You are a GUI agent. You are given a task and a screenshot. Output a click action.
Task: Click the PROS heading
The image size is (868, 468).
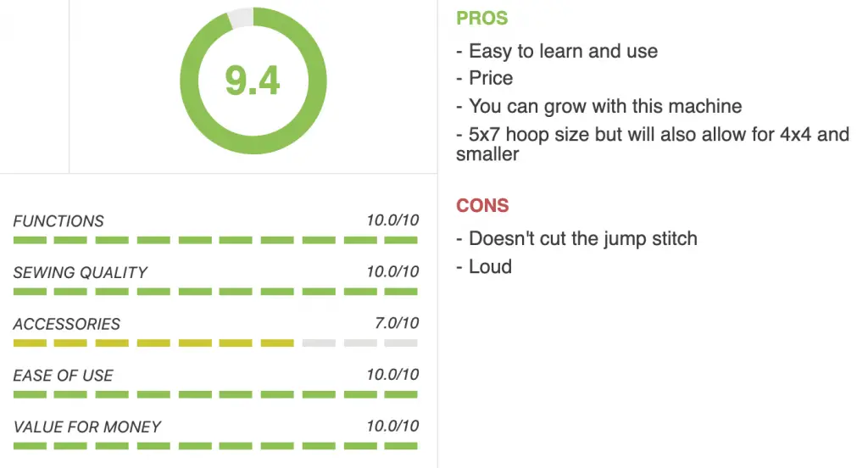coord(481,19)
